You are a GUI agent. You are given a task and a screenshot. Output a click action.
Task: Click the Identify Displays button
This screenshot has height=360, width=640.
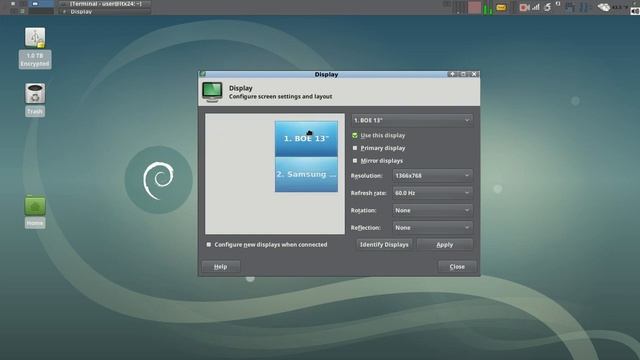click(x=384, y=244)
